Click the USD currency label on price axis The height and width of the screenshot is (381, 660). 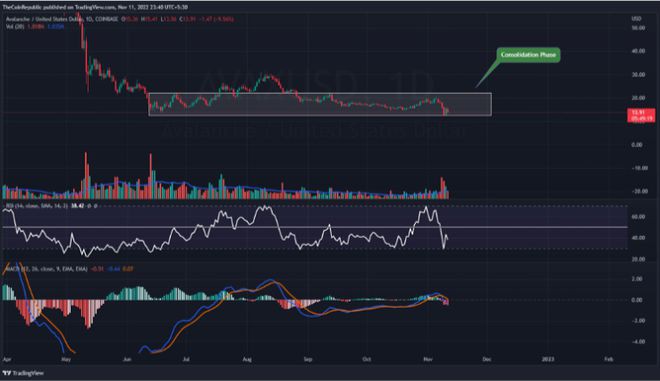pyautogui.click(x=636, y=19)
